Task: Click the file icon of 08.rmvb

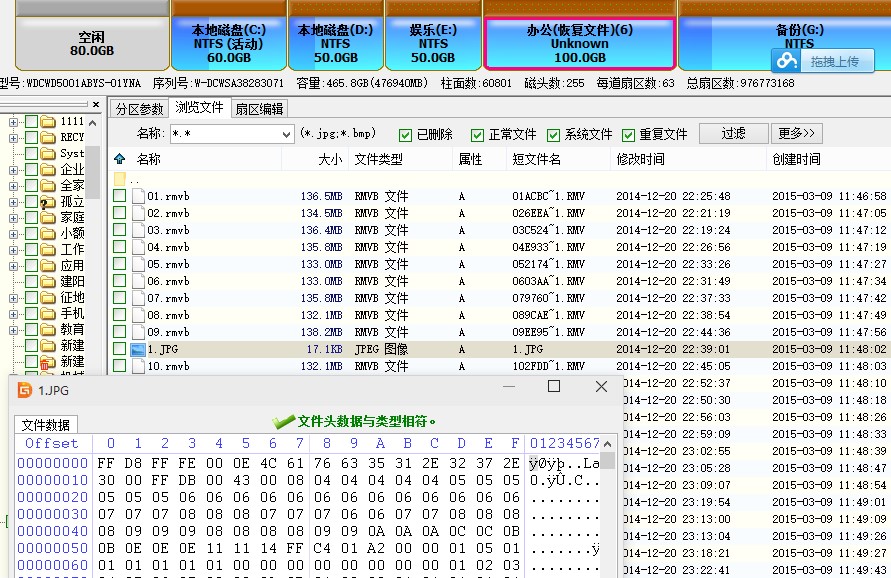Action: point(138,315)
